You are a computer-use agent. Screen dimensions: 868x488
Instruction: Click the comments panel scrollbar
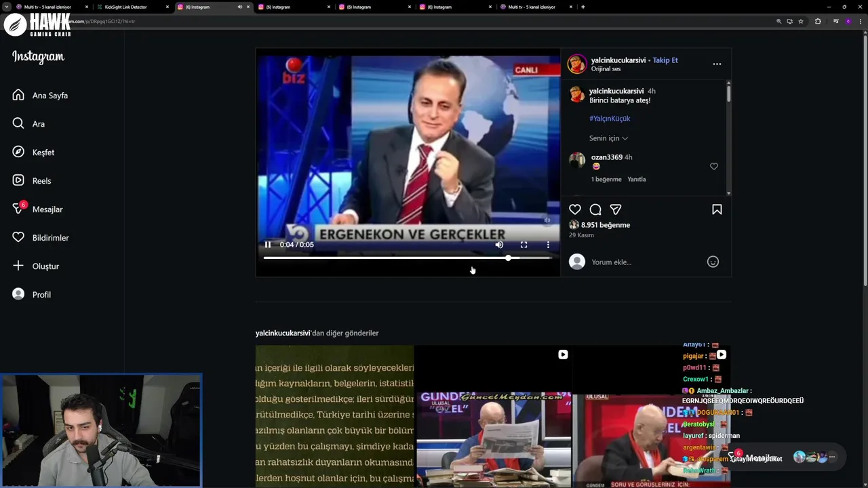click(x=729, y=93)
